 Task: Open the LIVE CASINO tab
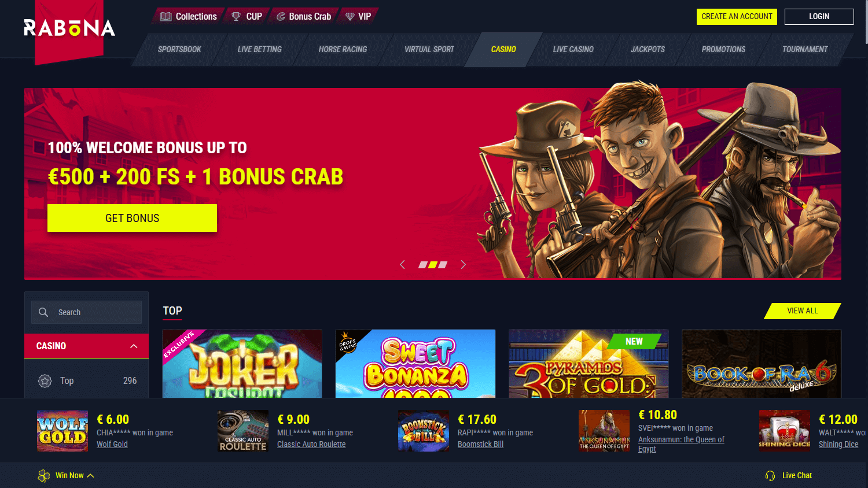(x=573, y=49)
